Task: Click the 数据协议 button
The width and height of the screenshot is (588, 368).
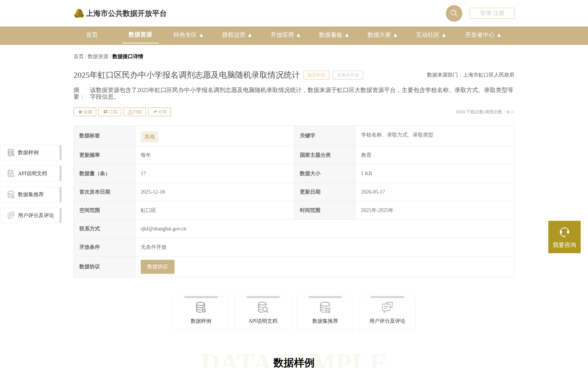Action: (158, 267)
